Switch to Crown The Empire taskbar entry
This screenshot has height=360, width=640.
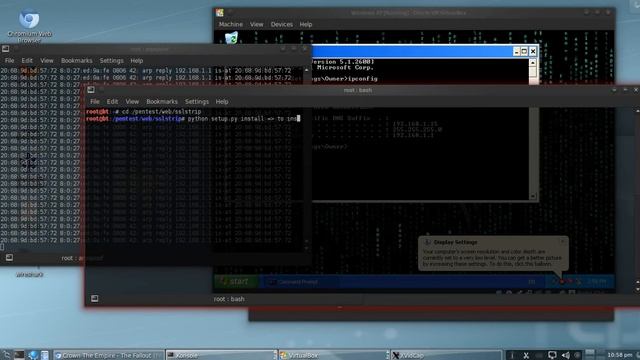pos(108,356)
